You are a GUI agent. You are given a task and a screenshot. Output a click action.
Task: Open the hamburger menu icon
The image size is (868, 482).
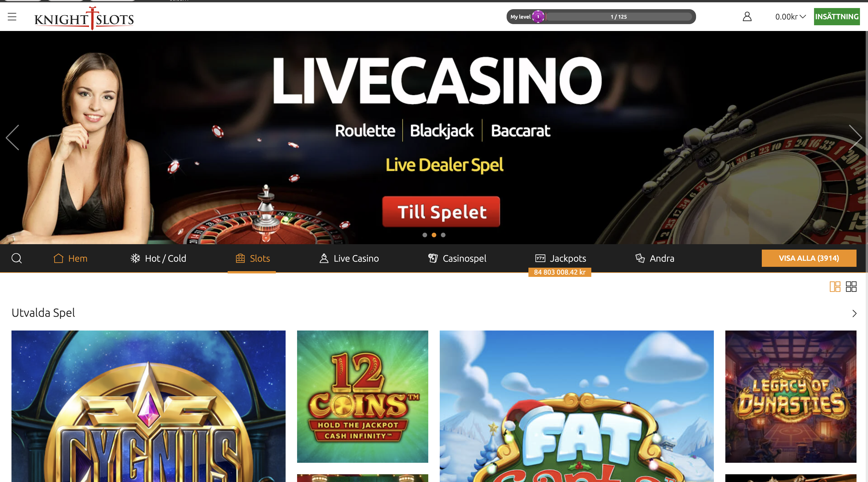[x=12, y=17]
